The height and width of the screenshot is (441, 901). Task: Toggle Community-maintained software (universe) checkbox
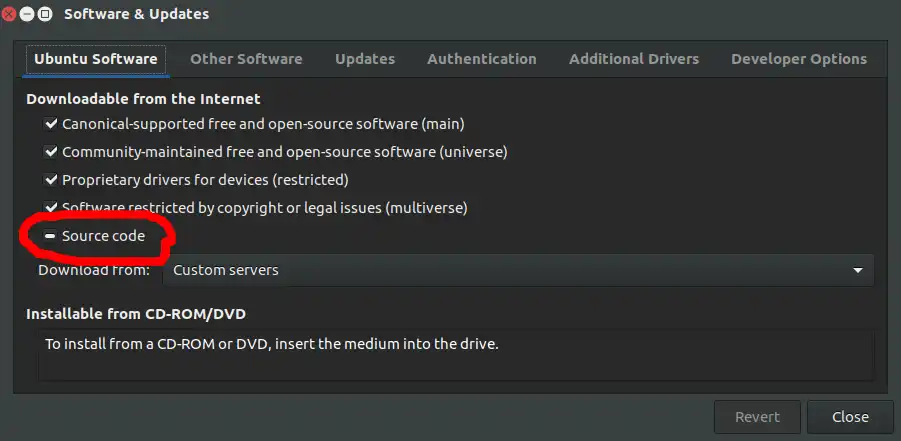[x=51, y=152]
